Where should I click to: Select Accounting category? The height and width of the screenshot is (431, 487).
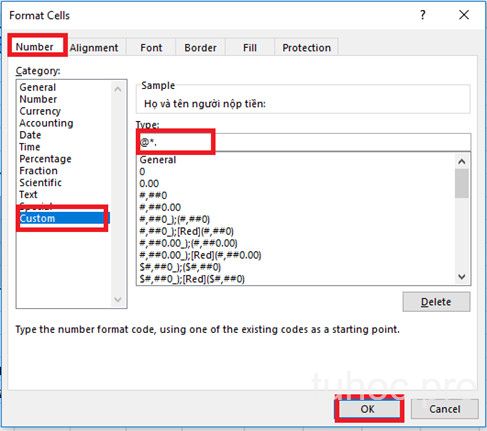[63, 123]
